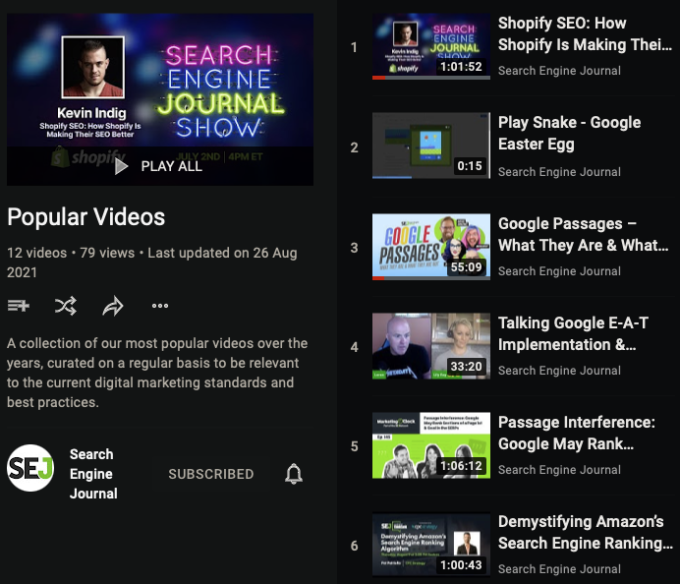This screenshot has width=680, height=584.
Task: Open the Play Snake video thumbnail
Action: pyautogui.click(x=431, y=146)
